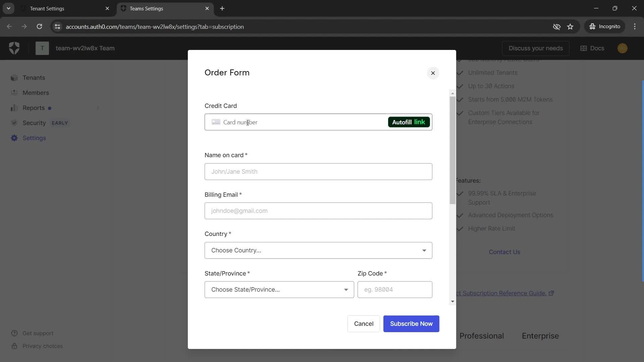This screenshot has height=362, width=644.
Task: Click the Contact Us link
Action: pyautogui.click(x=504, y=252)
